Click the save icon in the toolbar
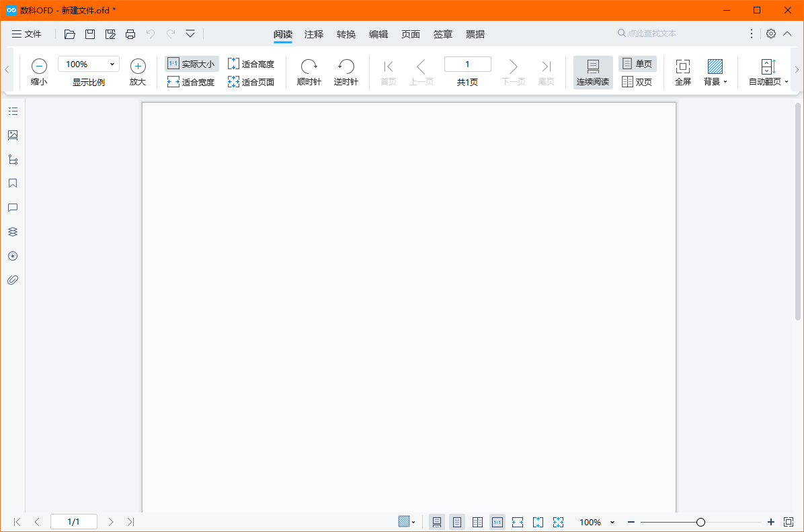 click(x=89, y=33)
